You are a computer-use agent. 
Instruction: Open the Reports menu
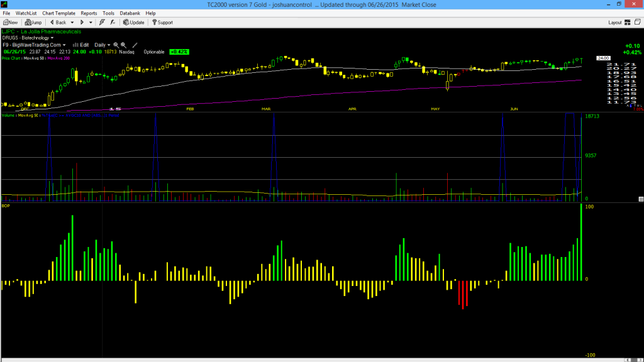coord(89,13)
